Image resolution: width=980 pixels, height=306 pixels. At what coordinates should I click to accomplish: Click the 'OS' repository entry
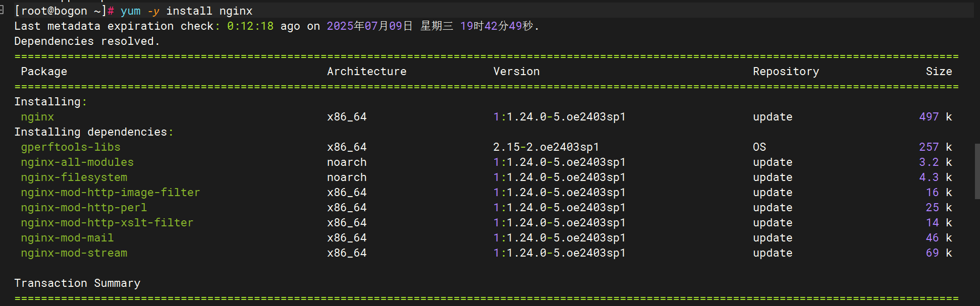[x=759, y=147]
